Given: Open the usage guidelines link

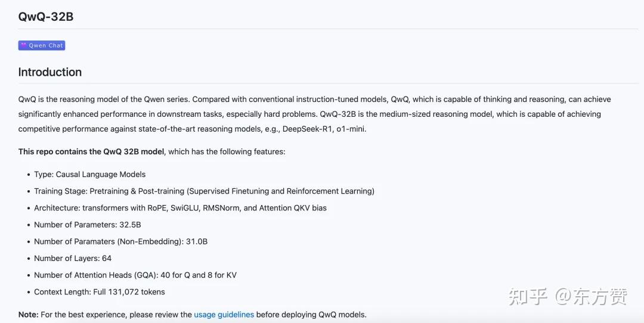Looking at the screenshot, I should coord(224,314).
